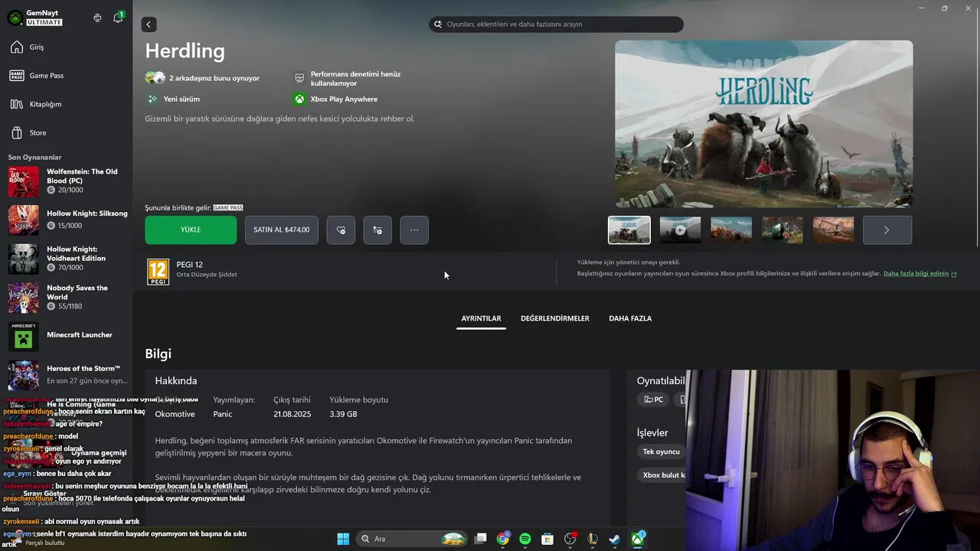Open Nobody Saves the World entry
This screenshot has width=980, height=551.
(67, 297)
